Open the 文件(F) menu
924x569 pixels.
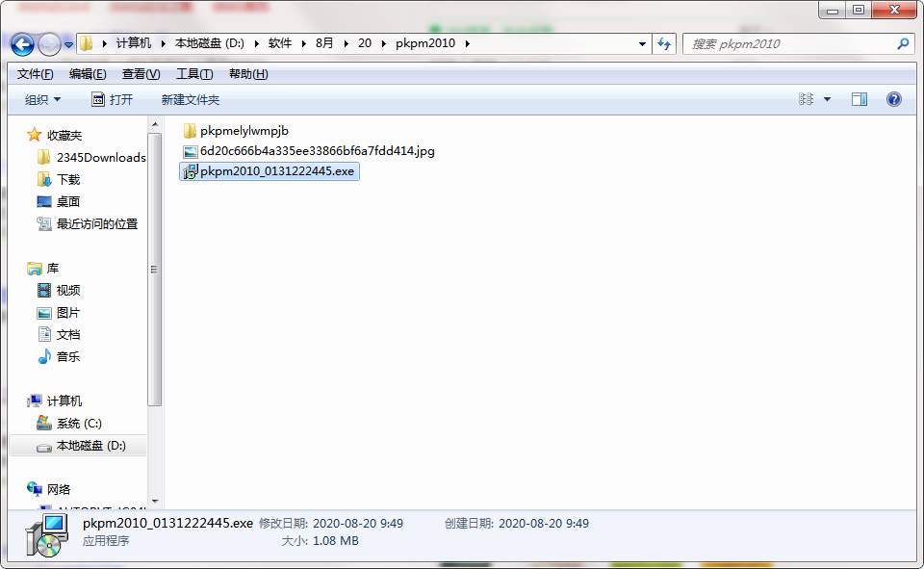tap(36, 74)
